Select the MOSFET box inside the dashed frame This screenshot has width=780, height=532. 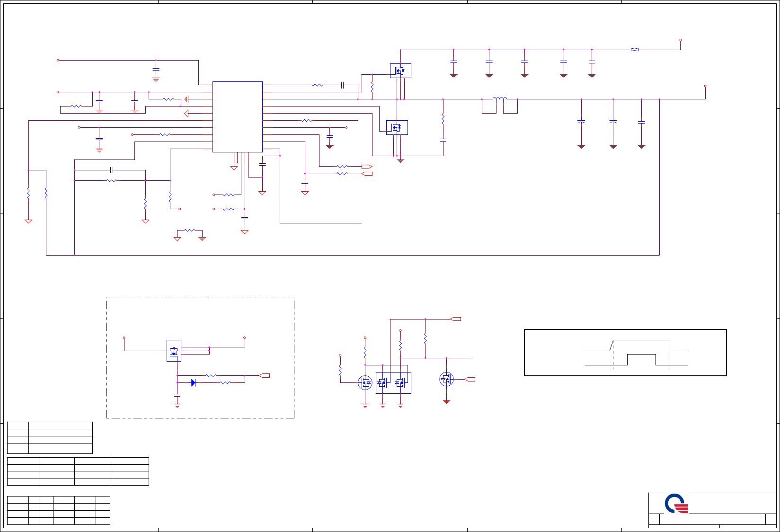(174, 351)
